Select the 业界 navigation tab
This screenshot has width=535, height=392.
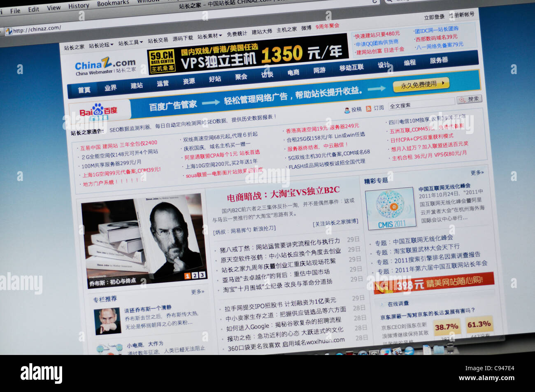(110, 87)
